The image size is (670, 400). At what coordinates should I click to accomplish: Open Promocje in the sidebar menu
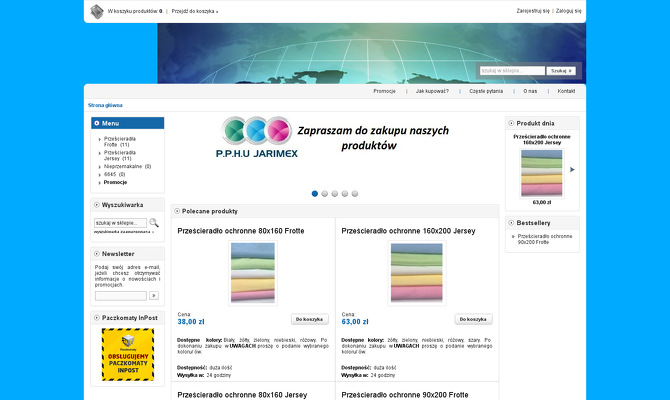(x=115, y=182)
